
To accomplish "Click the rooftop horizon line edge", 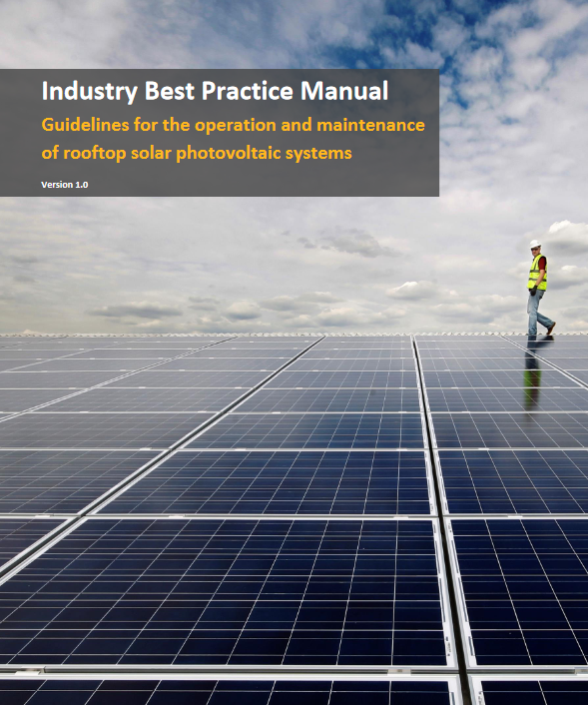I will tap(294, 335).
